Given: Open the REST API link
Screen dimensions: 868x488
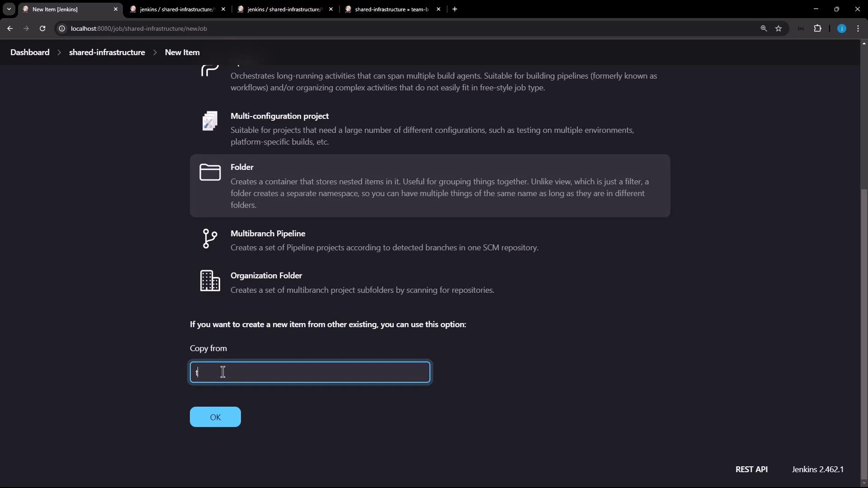Looking at the screenshot, I should click(x=751, y=469).
